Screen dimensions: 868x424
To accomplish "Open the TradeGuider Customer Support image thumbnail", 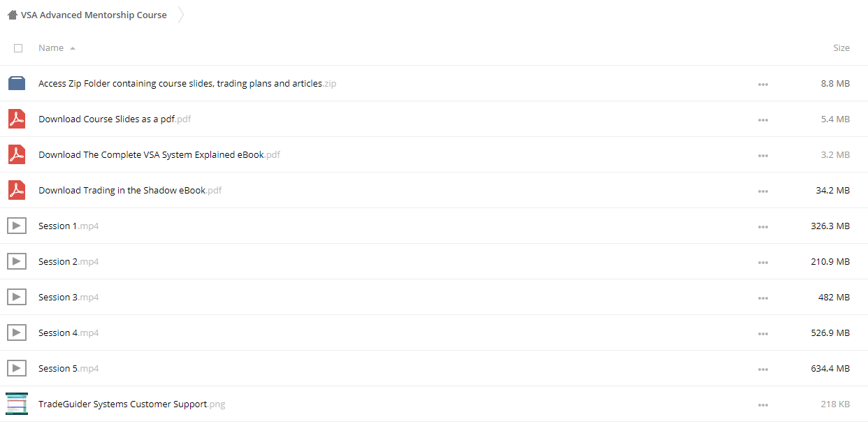I will 17,404.
